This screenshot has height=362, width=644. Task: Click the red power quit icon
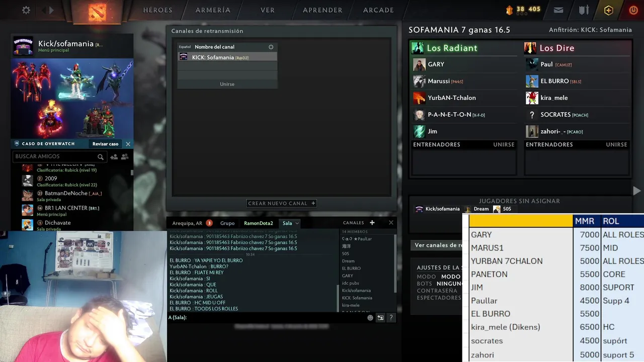pyautogui.click(x=633, y=10)
